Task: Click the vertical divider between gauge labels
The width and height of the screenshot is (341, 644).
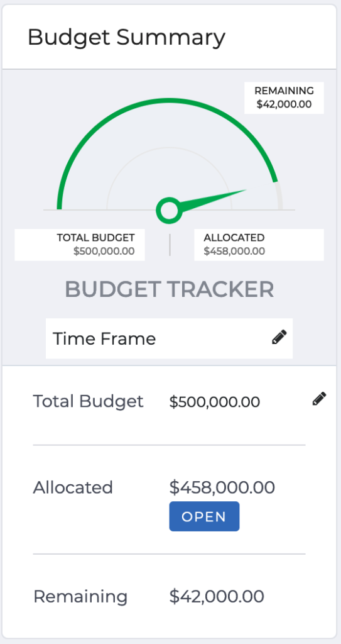Action: (x=170, y=245)
